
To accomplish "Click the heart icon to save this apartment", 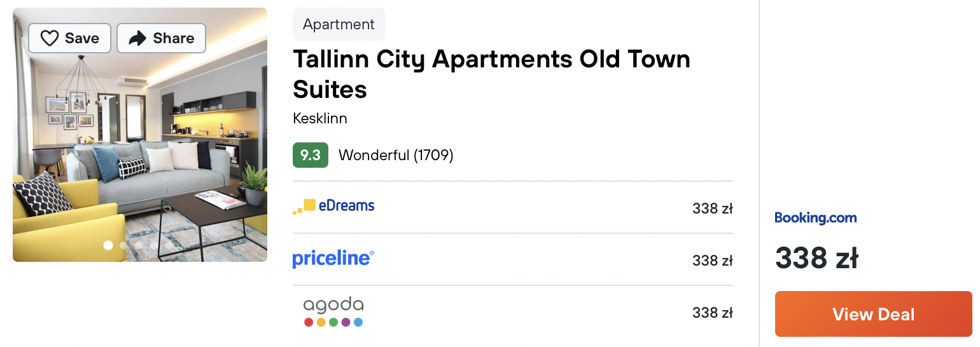I will pos(50,38).
